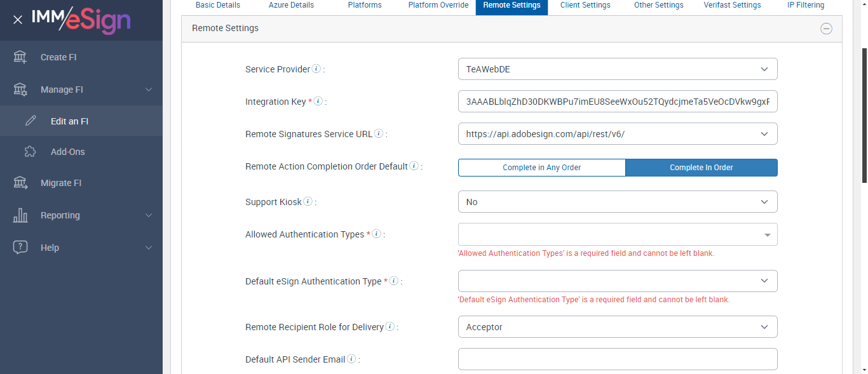Click the Default API Sender Email field

tap(618, 359)
